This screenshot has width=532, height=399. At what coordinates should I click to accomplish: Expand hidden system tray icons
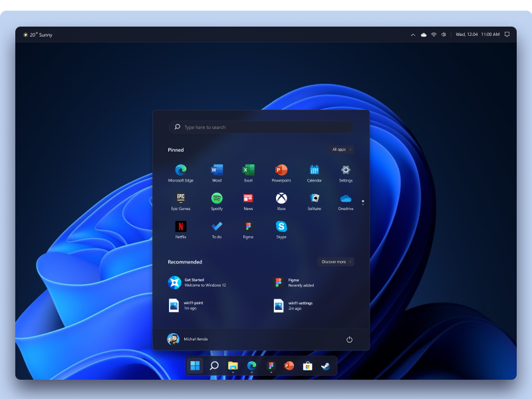click(413, 34)
